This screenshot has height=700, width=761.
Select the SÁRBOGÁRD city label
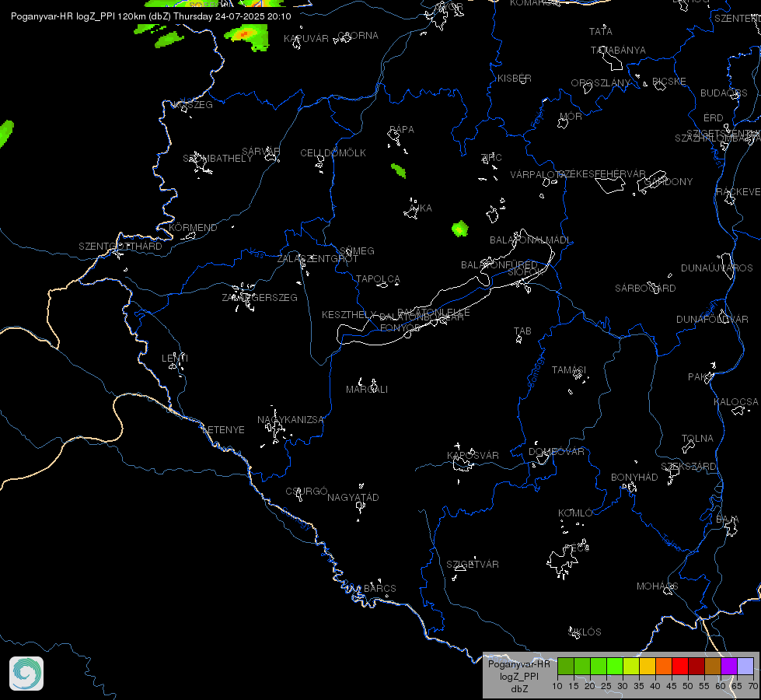click(x=645, y=288)
